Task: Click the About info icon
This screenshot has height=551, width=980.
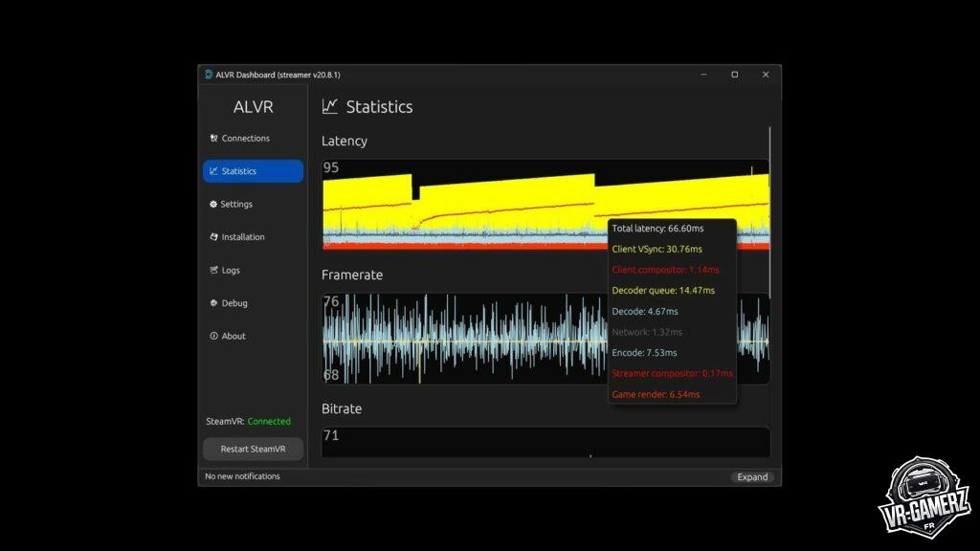Action: click(x=213, y=337)
